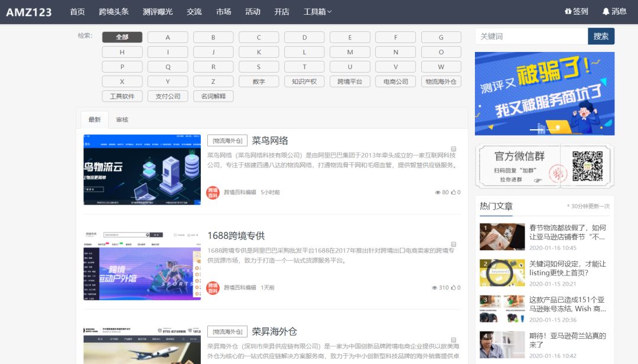
Task: Expand the 工具箱 dropdown menu
Action: (317, 12)
